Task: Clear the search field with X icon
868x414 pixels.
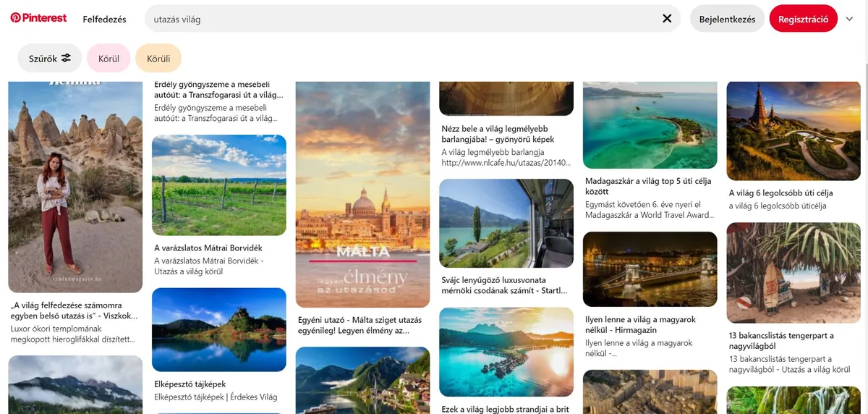Action: [x=667, y=19]
